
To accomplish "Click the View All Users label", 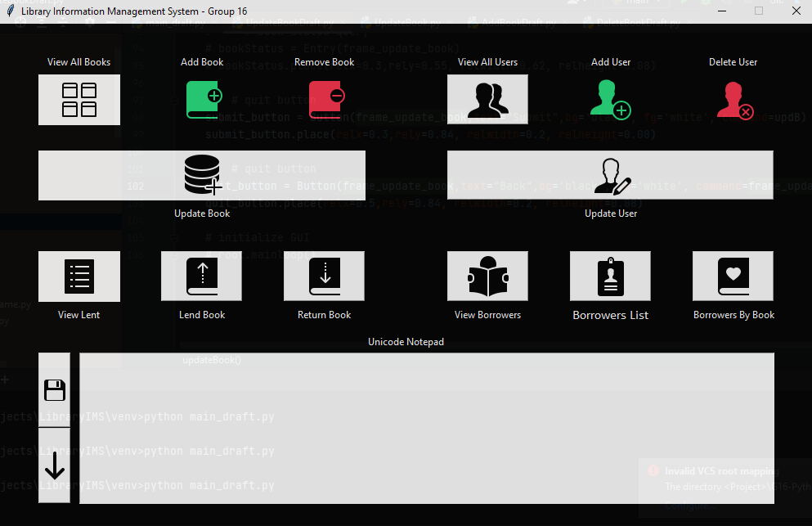I will tap(488, 62).
